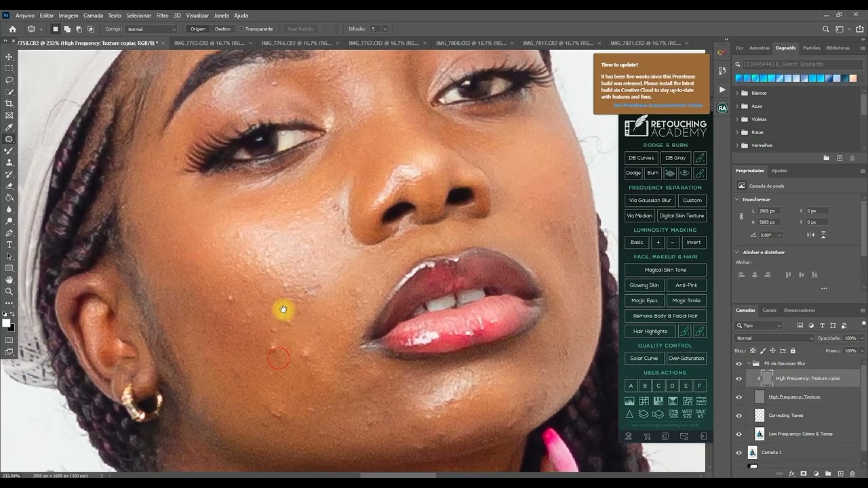Select the Zoom tool

pyautogui.click(x=9, y=291)
